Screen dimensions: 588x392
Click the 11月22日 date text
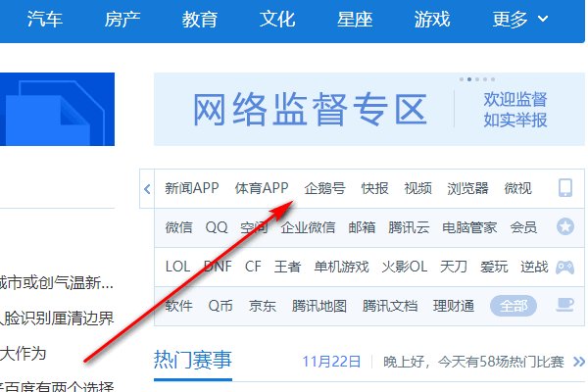(x=331, y=362)
